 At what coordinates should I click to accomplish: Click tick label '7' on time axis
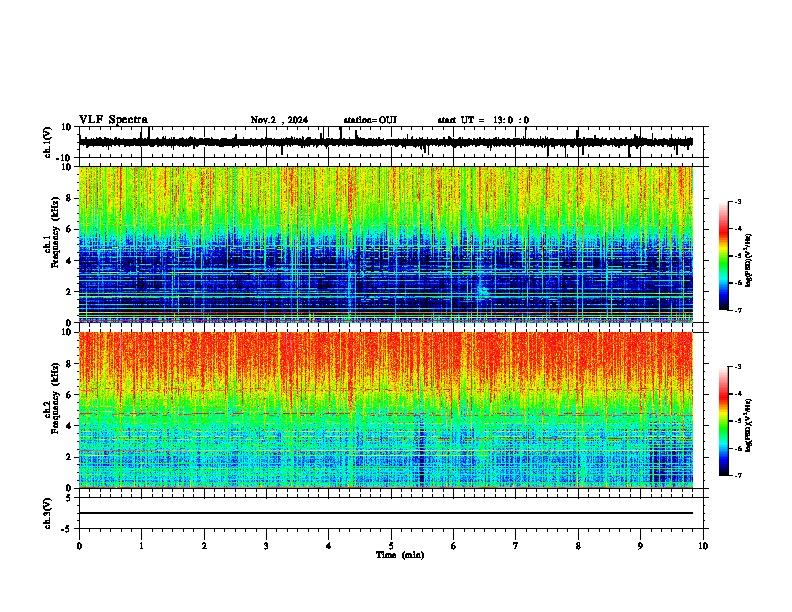coord(516,546)
